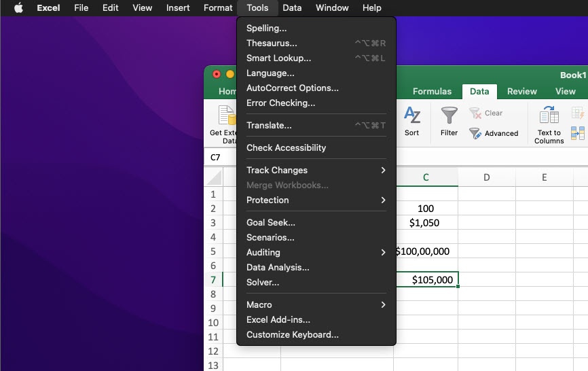588x371 pixels.
Task: Choose Language... menu entry
Action: (316, 73)
